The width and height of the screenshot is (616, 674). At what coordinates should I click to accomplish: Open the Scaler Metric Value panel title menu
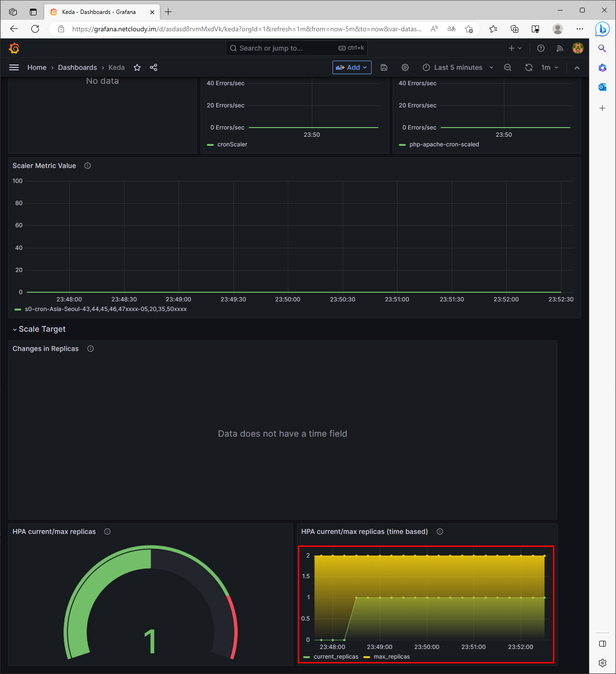44,166
